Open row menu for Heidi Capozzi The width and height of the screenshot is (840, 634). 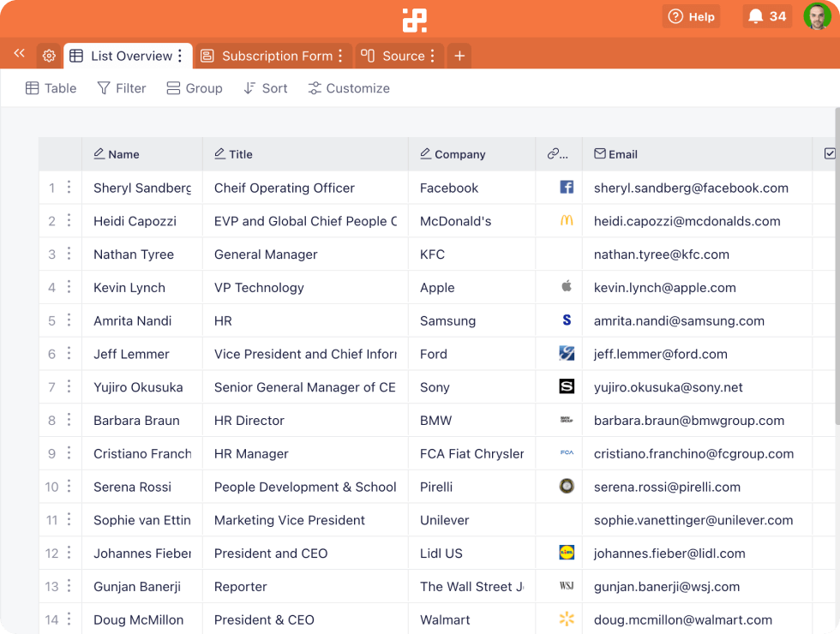pyautogui.click(x=69, y=221)
